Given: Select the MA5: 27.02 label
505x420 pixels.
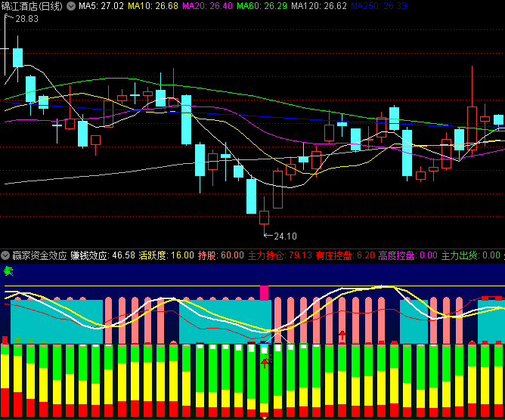Looking at the screenshot, I should (101, 6).
